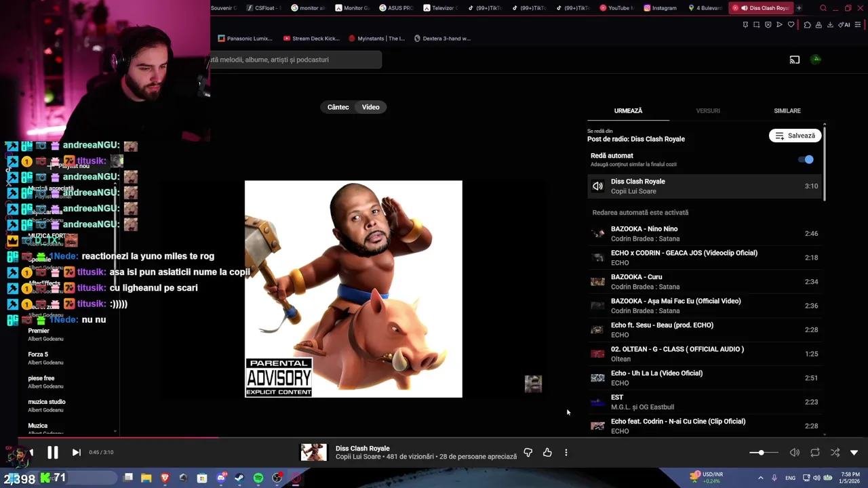Open the Dextera 3-hand bookmark
The image size is (868, 488).
click(442, 39)
